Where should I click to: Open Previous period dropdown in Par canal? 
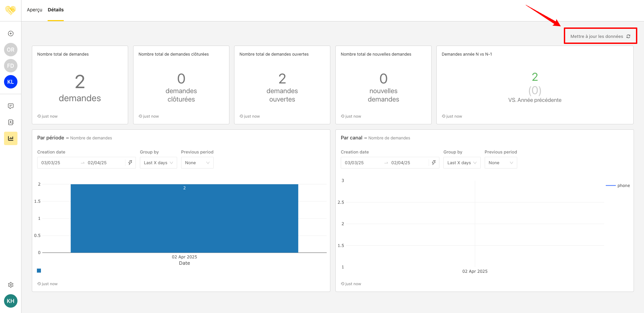click(501, 163)
